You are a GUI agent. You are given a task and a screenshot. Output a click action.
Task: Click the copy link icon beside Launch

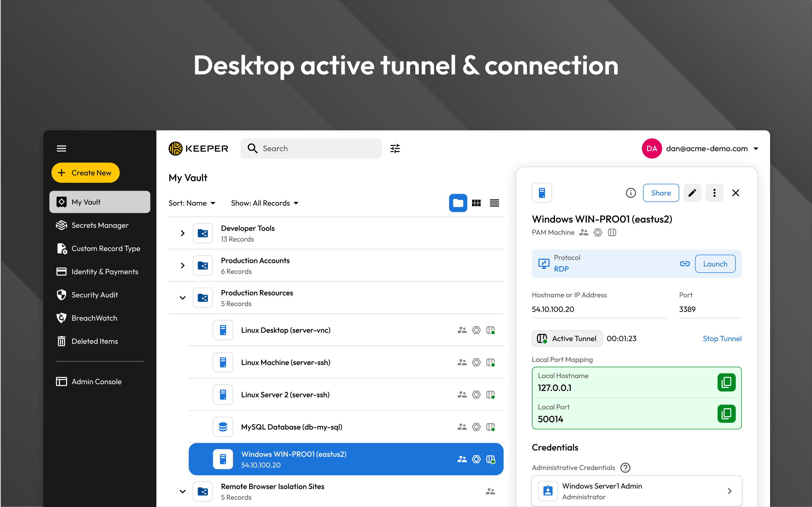click(x=685, y=264)
